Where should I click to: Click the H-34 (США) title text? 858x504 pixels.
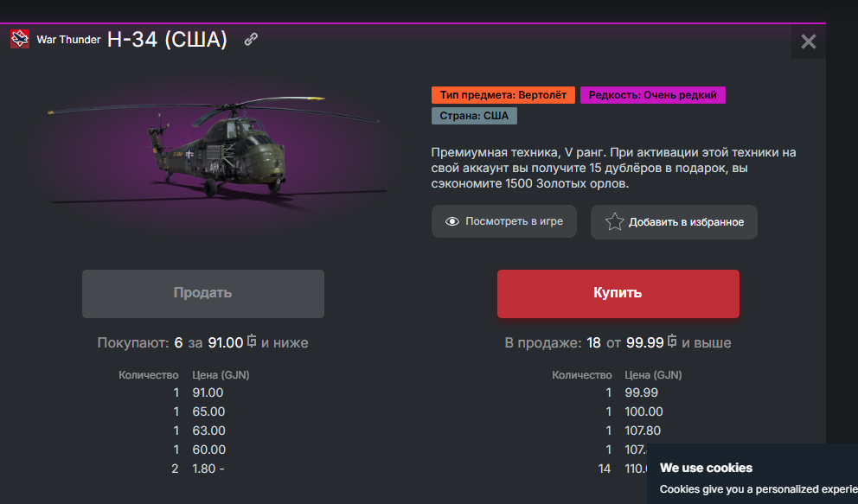pyautogui.click(x=167, y=40)
